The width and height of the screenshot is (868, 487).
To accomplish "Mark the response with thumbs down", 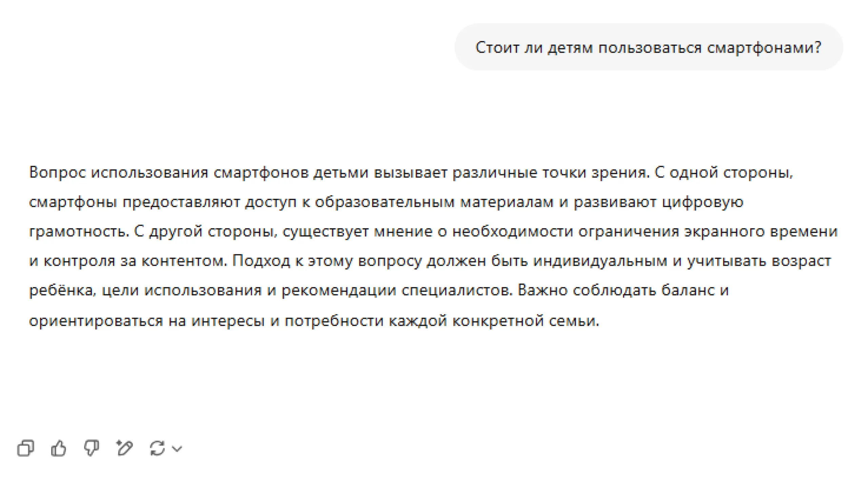I will point(91,448).
